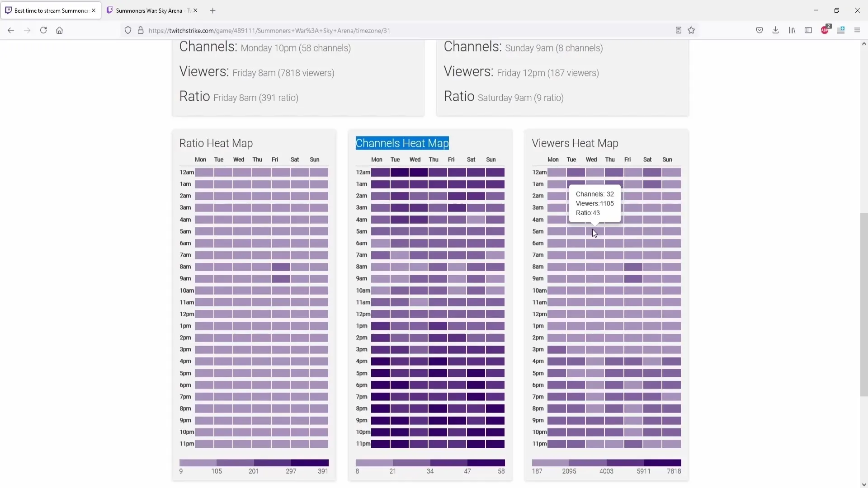
Task: Click Viewers heat map Sunday 11pm cell
Action: coord(671,444)
